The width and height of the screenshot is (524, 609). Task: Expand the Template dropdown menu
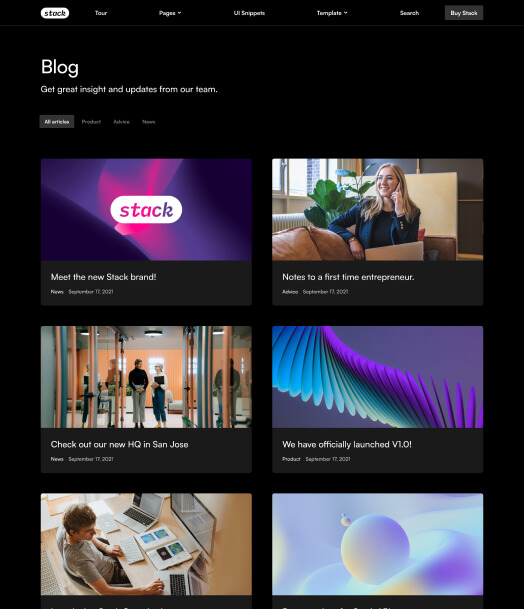pyautogui.click(x=332, y=13)
